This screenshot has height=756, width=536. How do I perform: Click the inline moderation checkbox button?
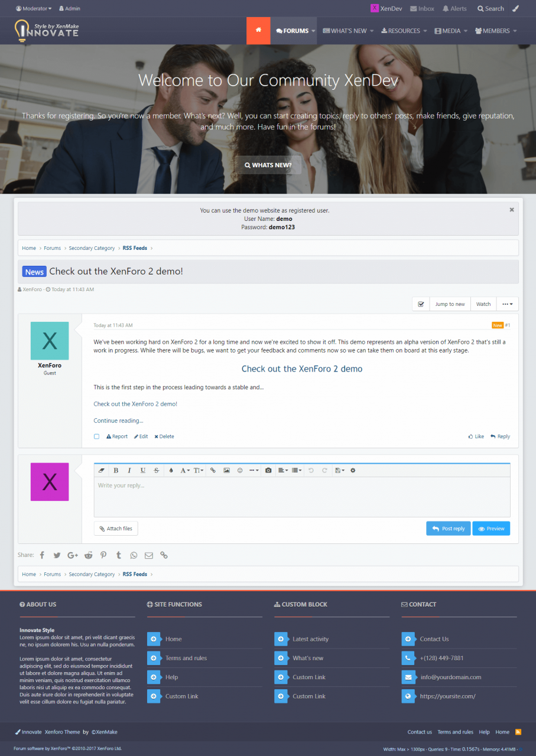pos(421,304)
